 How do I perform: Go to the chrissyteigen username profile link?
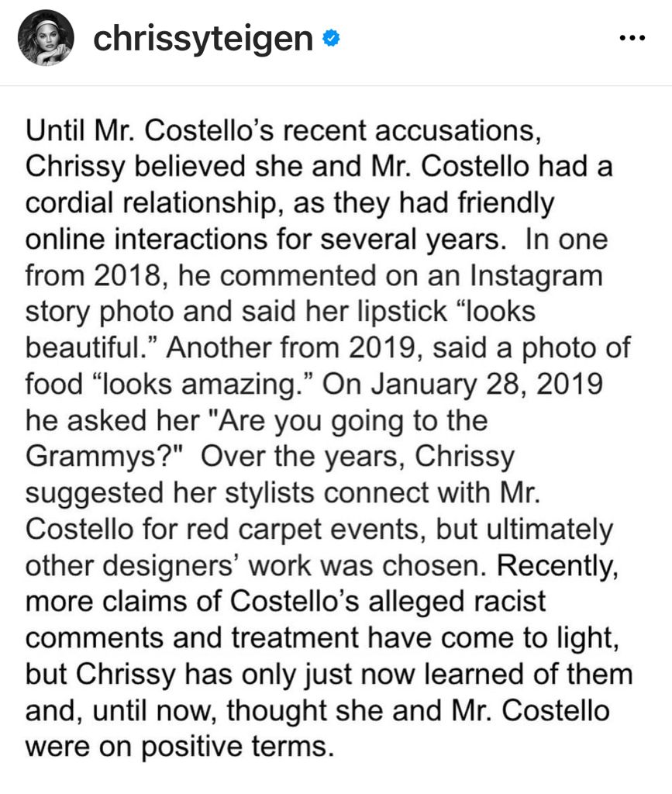point(203,39)
